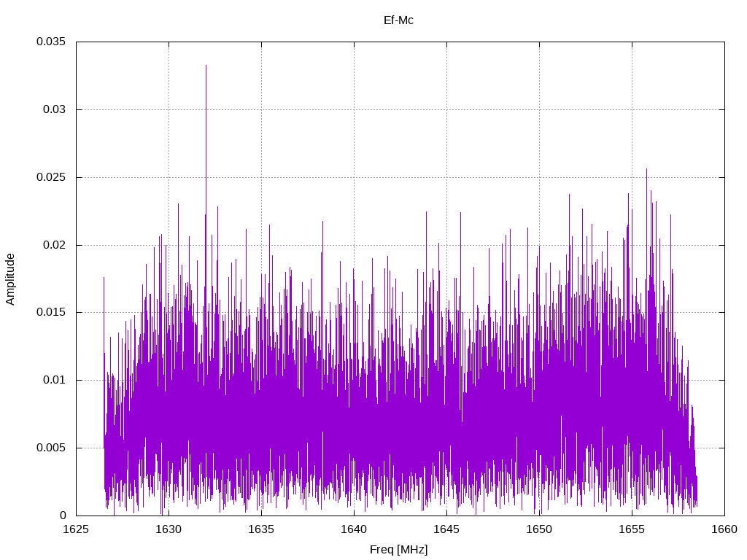Click the x-axis tick label 1625
747x560 pixels.
click(76, 529)
